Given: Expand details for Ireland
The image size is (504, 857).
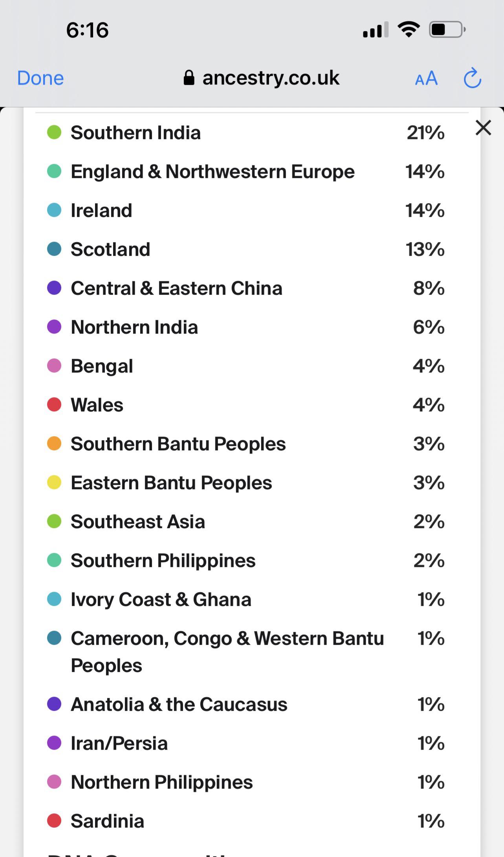Looking at the screenshot, I should pyautogui.click(x=101, y=211).
